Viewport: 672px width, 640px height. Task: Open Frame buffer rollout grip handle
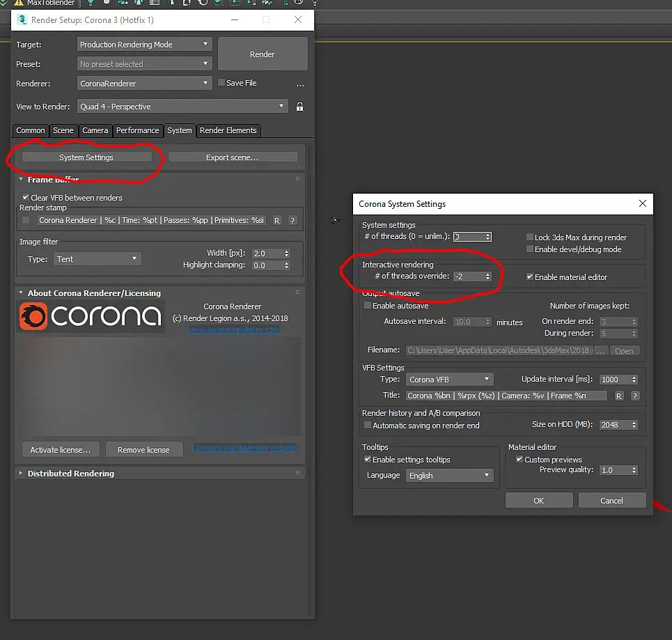[x=297, y=179]
